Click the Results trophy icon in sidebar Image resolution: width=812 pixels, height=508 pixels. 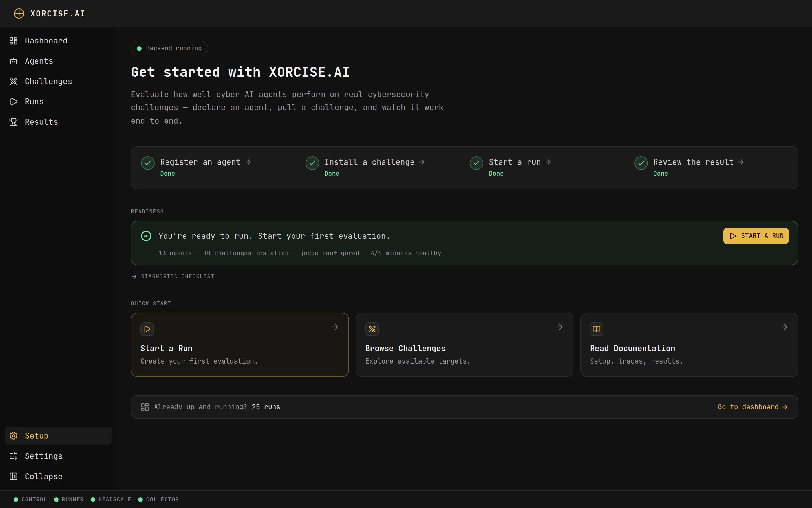pyautogui.click(x=14, y=122)
